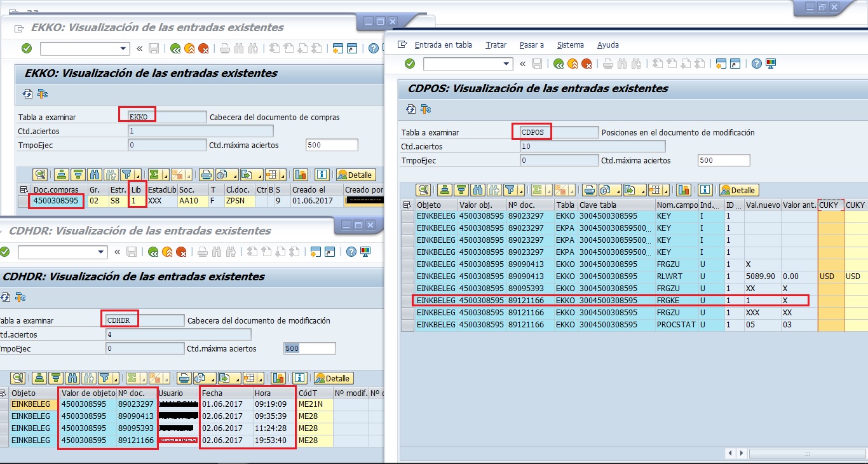Open the Pasar a menu
868x464 pixels.
coord(533,45)
